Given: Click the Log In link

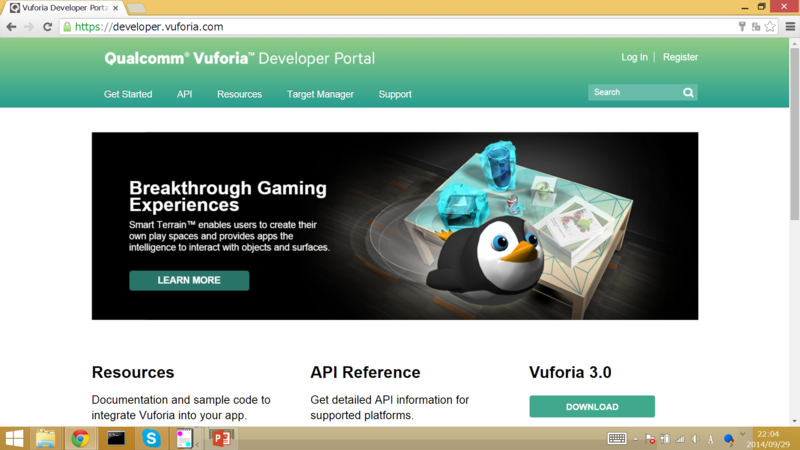Looking at the screenshot, I should pos(634,57).
